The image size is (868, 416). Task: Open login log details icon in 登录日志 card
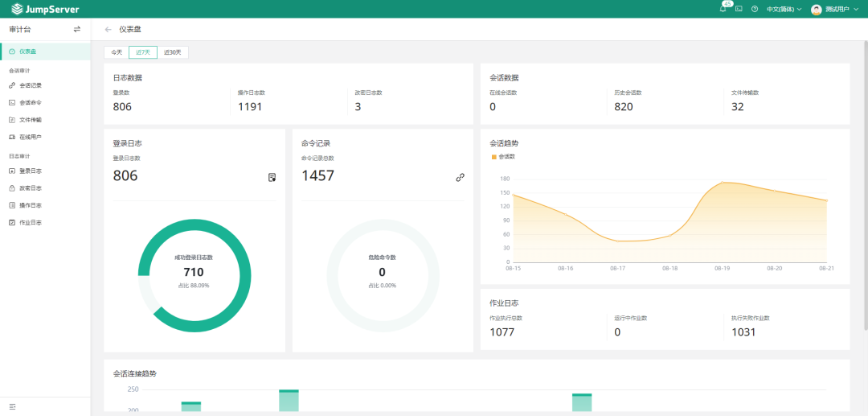pyautogui.click(x=272, y=177)
